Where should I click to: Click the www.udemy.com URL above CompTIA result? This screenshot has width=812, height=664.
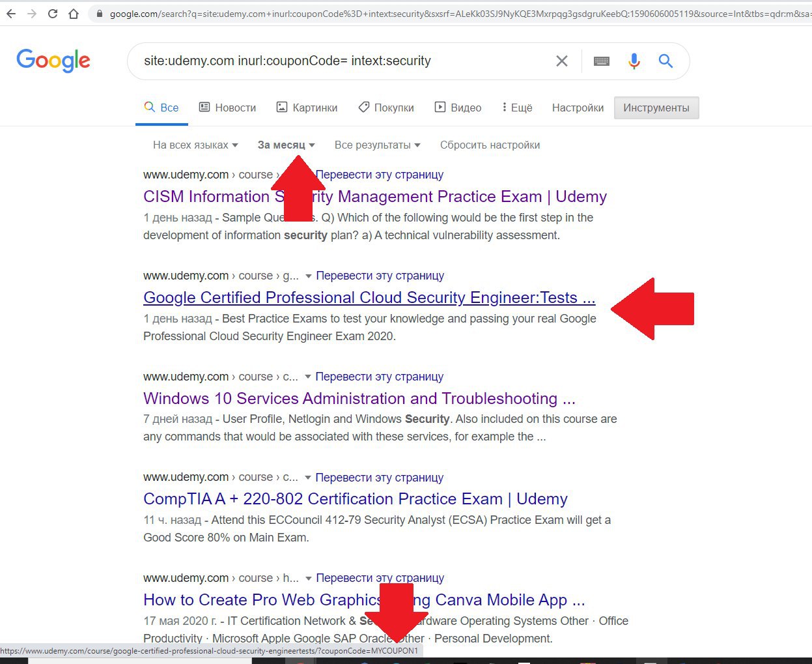(x=186, y=478)
